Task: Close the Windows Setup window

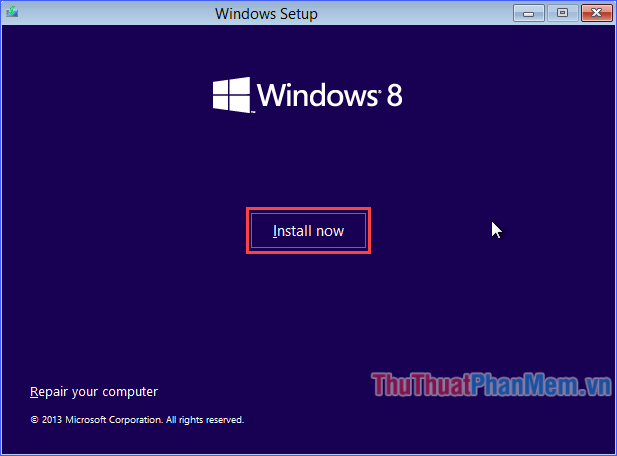Action: coord(597,13)
